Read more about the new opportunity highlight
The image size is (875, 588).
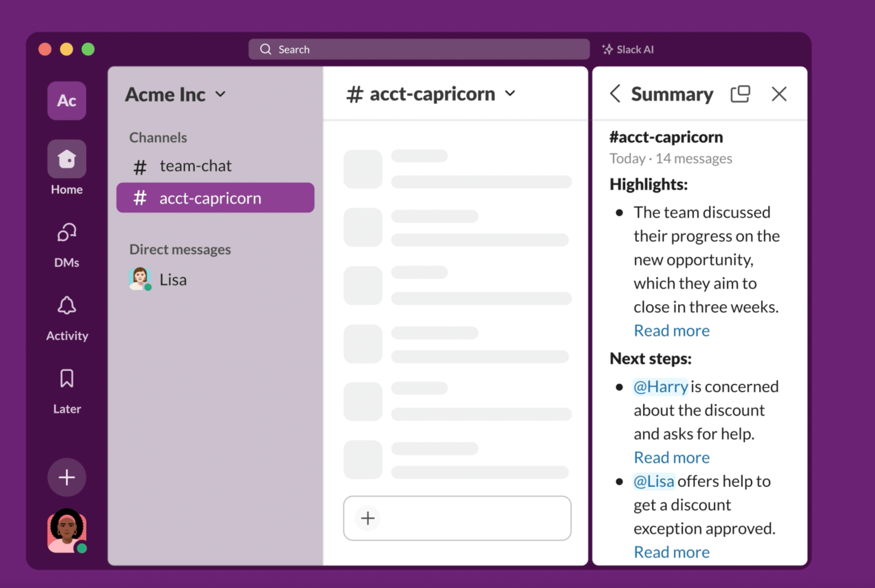tap(672, 330)
